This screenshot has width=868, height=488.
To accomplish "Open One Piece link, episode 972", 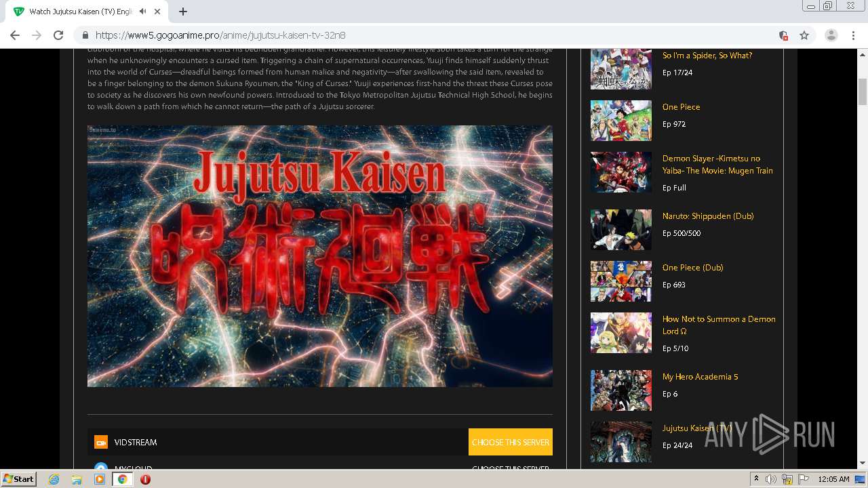I will tap(681, 107).
